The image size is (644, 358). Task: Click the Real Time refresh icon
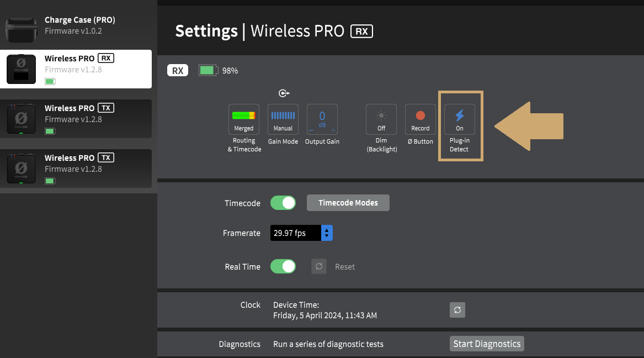319,266
